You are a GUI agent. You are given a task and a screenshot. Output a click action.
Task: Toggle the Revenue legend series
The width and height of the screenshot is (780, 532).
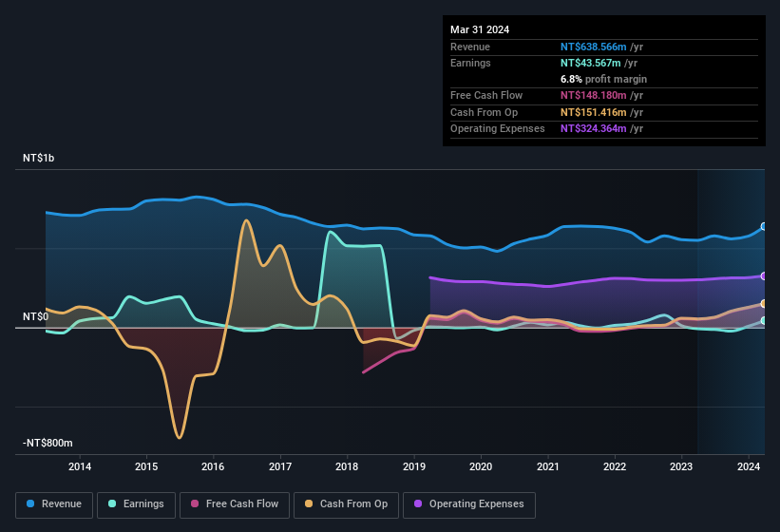(x=54, y=504)
